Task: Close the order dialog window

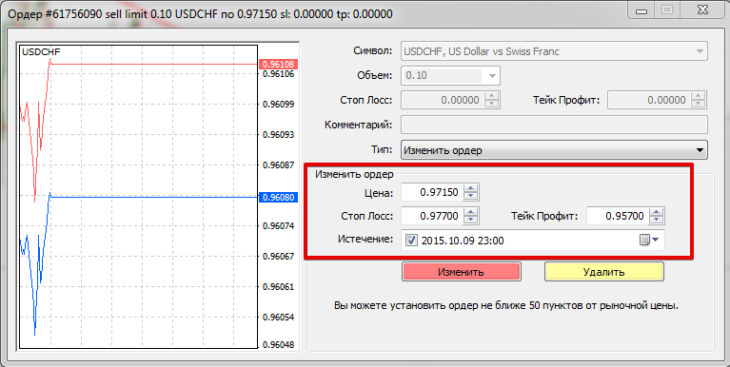Action: point(703,9)
